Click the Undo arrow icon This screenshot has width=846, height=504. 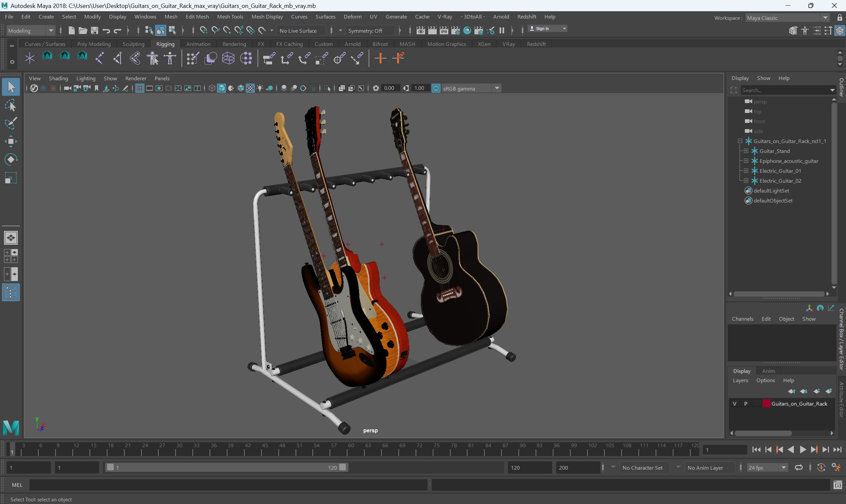106,31
